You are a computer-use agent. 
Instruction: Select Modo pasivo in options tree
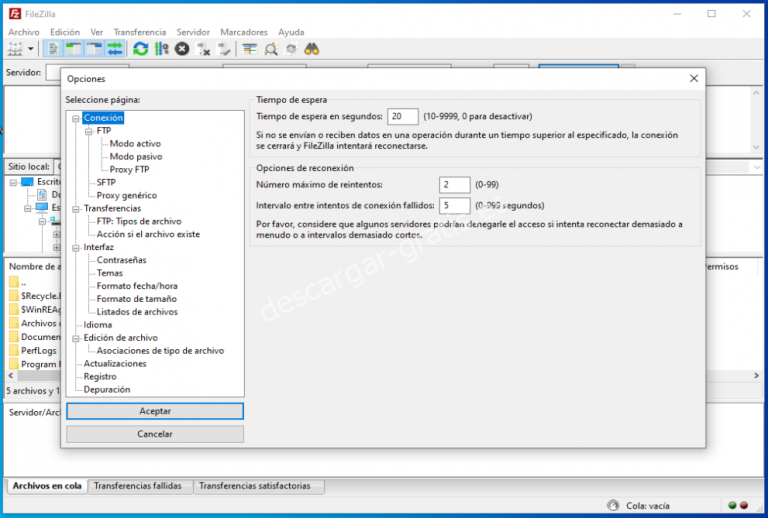[x=136, y=157]
